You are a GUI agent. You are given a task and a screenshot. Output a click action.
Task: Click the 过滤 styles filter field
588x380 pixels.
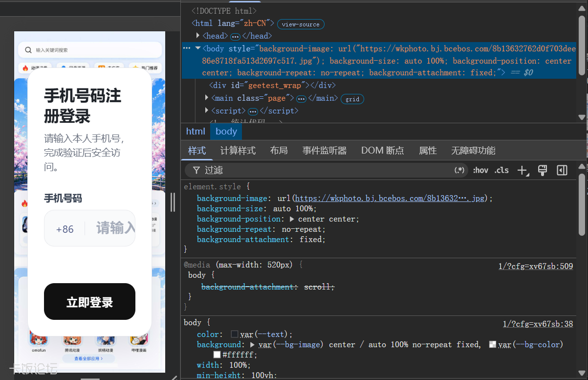tap(326, 170)
